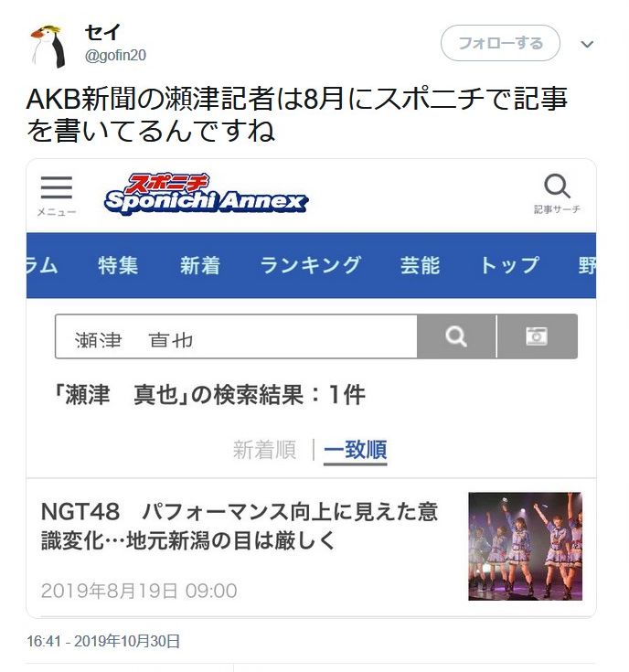Click the フォローする button
The height and width of the screenshot is (672, 629).
(500, 43)
